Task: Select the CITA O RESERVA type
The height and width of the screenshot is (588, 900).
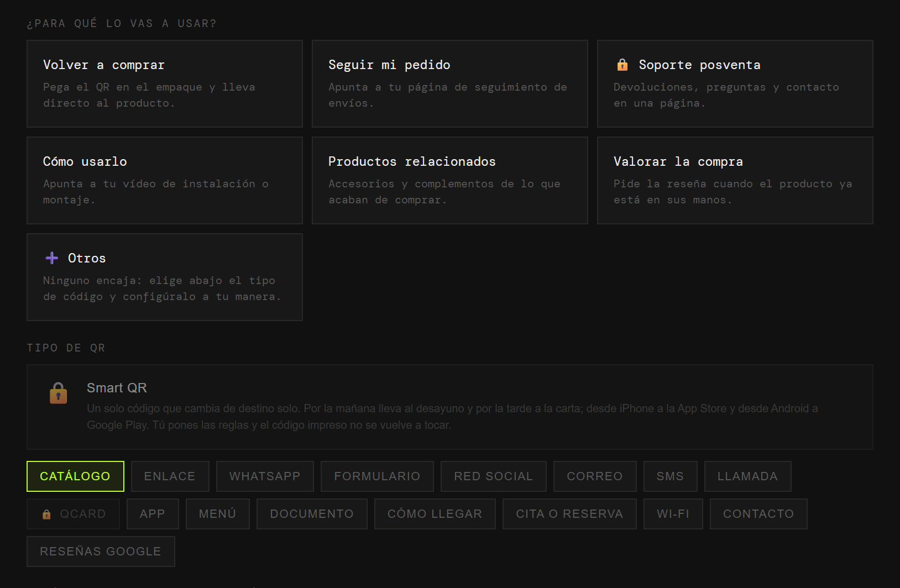Action: point(569,514)
